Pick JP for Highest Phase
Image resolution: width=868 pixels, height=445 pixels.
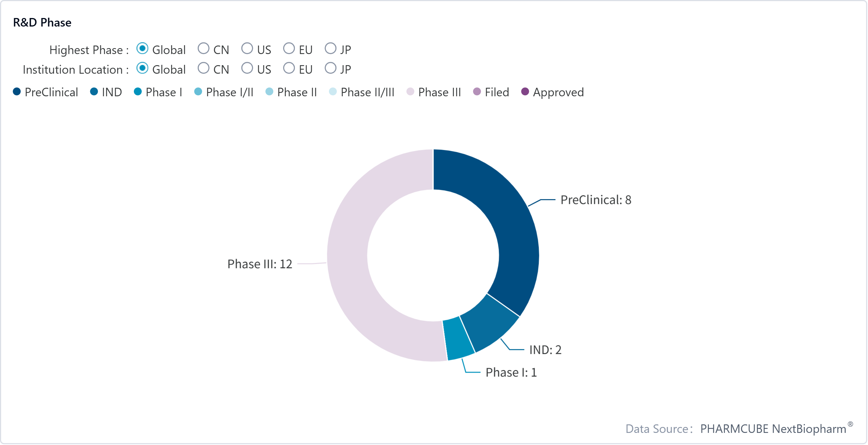330,48
